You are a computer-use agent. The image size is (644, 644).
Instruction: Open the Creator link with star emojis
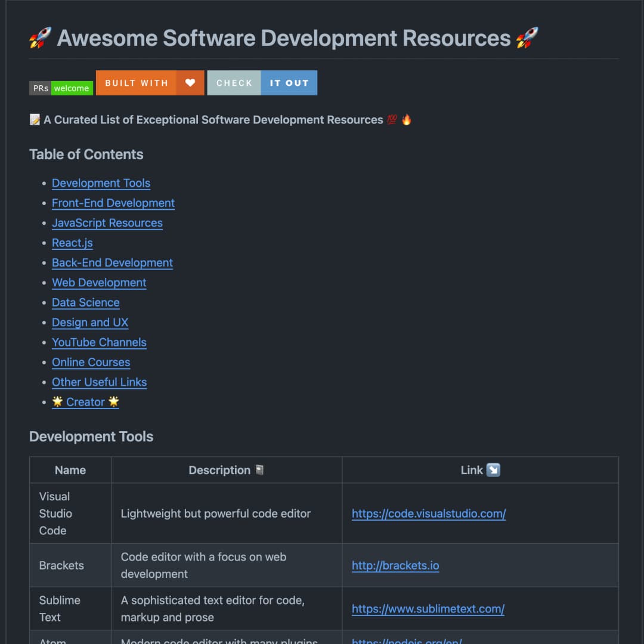(x=85, y=402)
